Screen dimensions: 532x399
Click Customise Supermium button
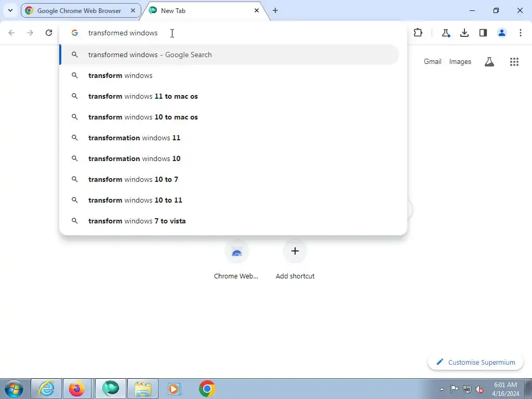click(475, 362)
